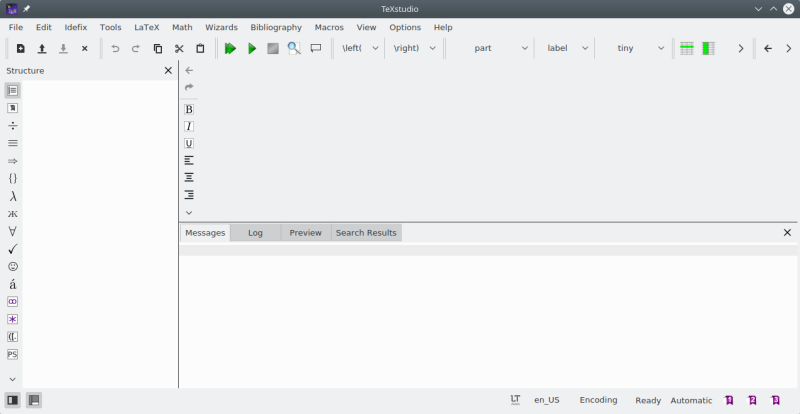Click the Save file download-arrow icon
This screenshot has height=414, width=800.
tap(63, 48)
